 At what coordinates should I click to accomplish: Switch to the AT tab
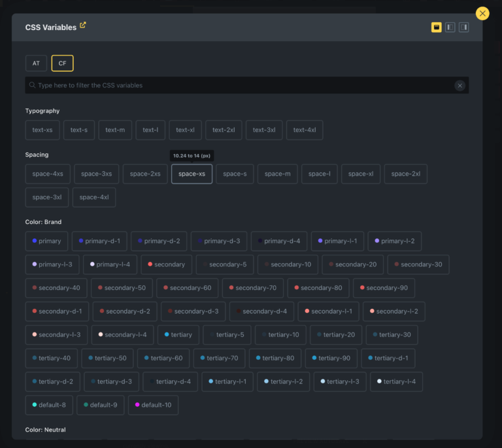36,63
